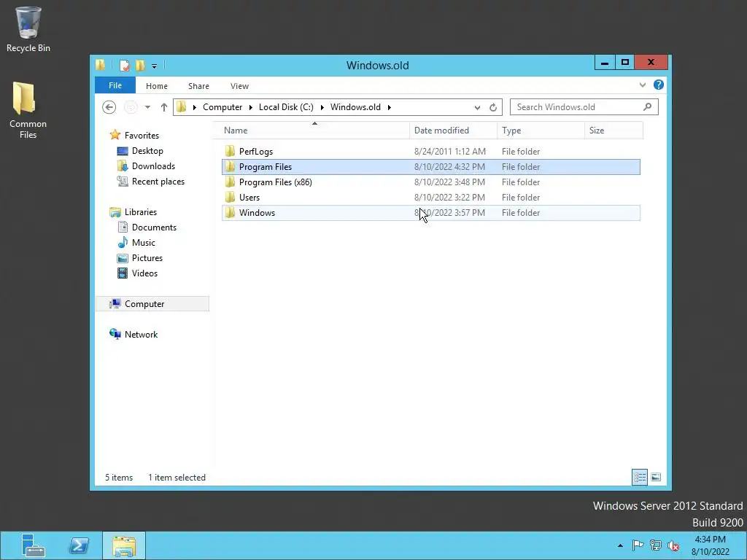Viewport: 747px width, 560px height.
Task: Switch to the View ribbon tab
Action: (x=239, y=86)
